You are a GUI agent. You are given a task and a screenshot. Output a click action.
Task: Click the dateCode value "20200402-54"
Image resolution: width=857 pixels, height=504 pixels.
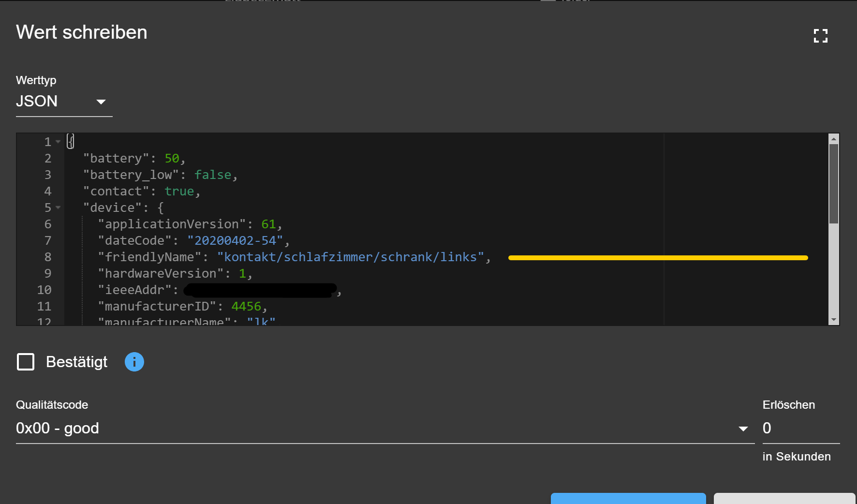(235, 240)
